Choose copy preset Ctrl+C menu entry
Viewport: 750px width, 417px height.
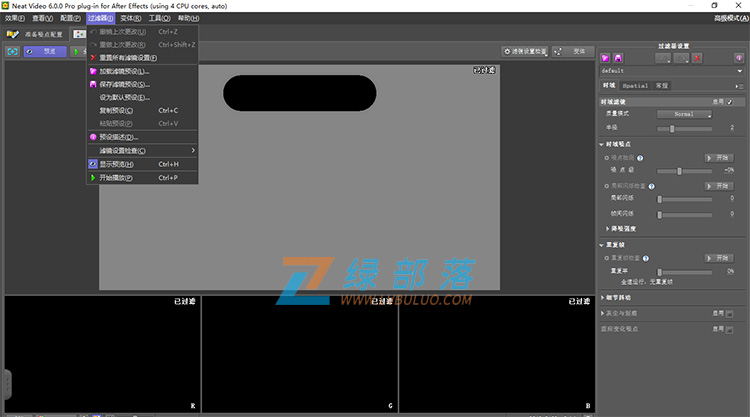[x=142, y=110]
